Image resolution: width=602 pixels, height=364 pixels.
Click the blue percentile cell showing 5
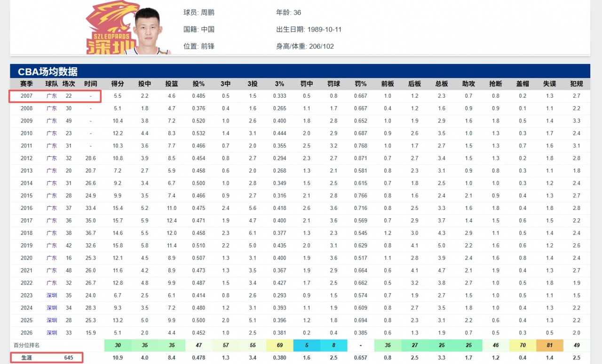[307, 345]
